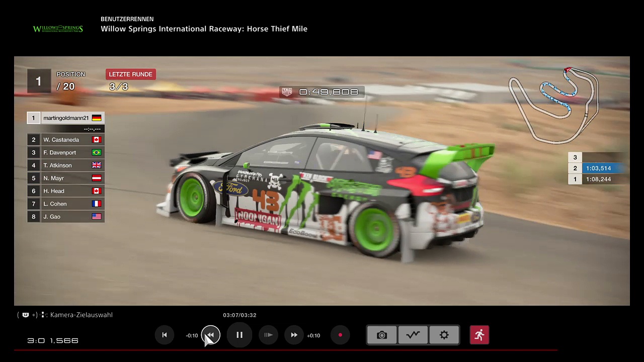Select lap 2 time 1:03,514
Screen dimensions: 644x362
tap(598, 168)
